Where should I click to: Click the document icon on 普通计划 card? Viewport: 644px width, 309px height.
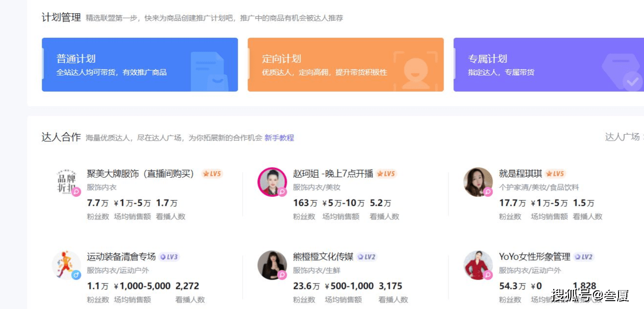point(210,71)
